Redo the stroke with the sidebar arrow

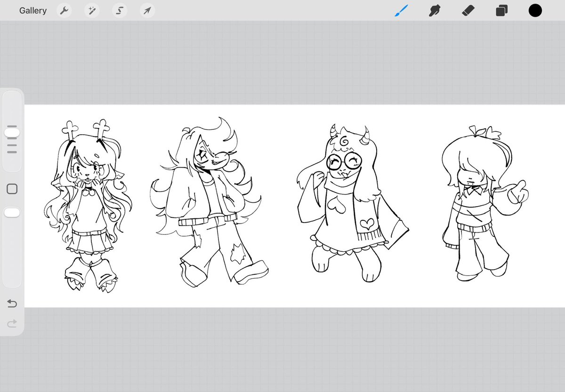pyautogui.click(x=12, y=323)
